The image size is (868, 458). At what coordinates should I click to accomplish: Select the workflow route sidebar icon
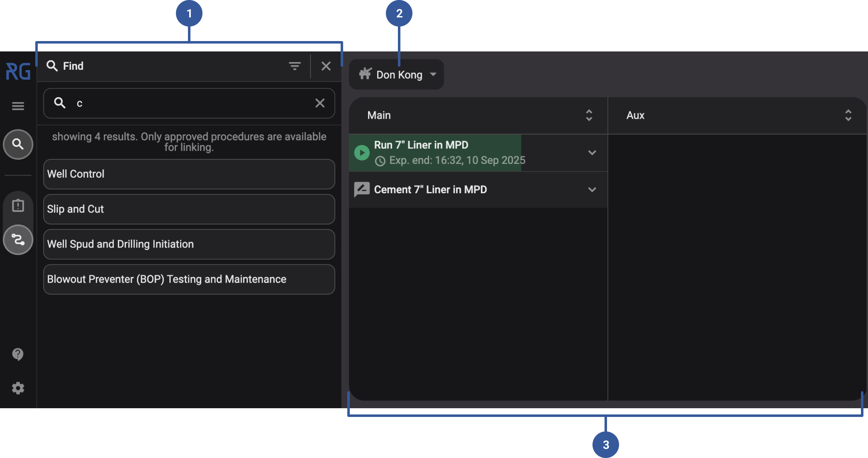18,240
